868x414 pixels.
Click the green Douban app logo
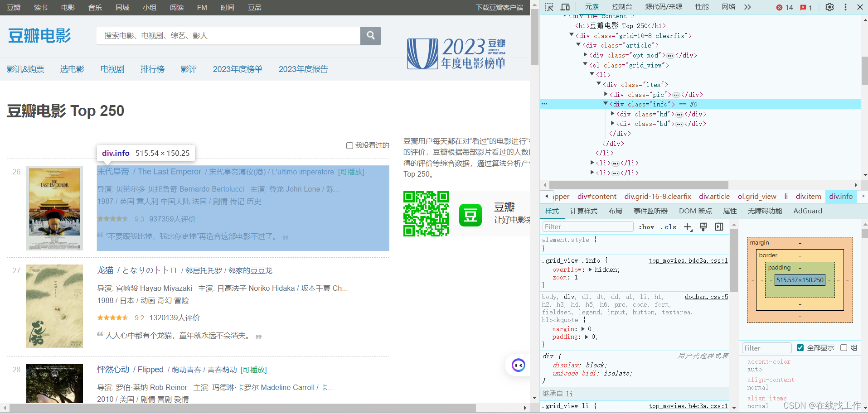tap(470, 215)
